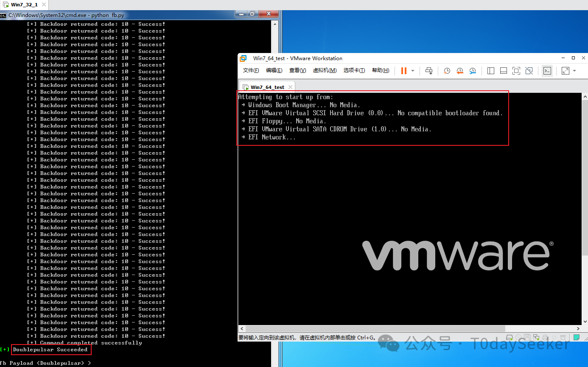The image size is (588, 367).
Task: Maximize the VMware Workstation window
Action: pyautogui.click(x=573, y=58)
